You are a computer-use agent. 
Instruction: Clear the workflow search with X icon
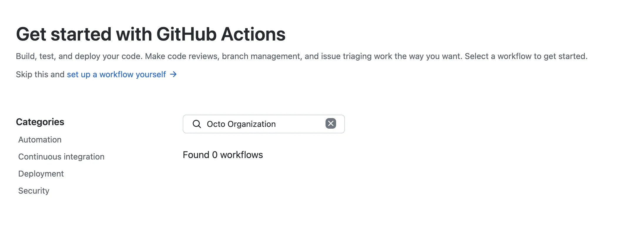[331, 124]
